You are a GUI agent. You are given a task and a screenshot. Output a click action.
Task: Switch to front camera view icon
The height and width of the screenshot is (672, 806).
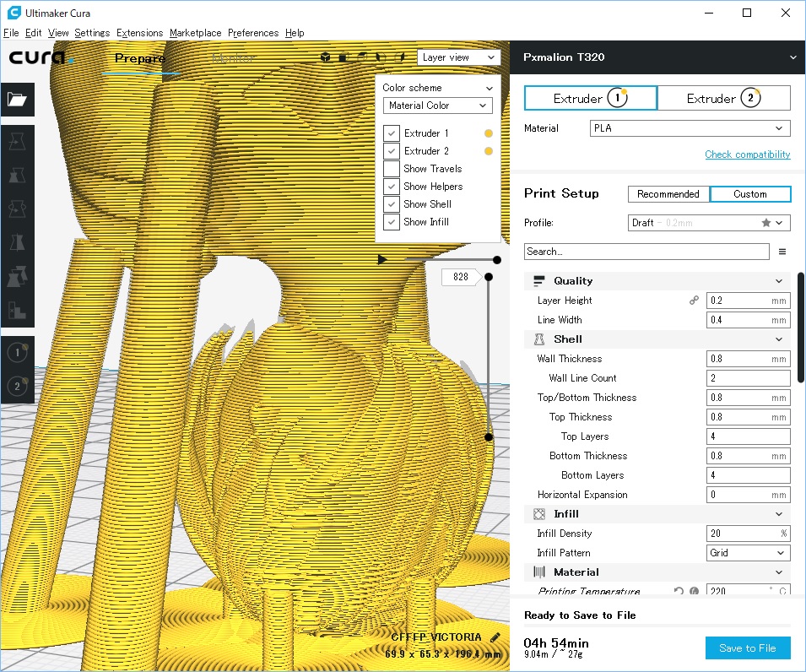[x=343, y=57]
